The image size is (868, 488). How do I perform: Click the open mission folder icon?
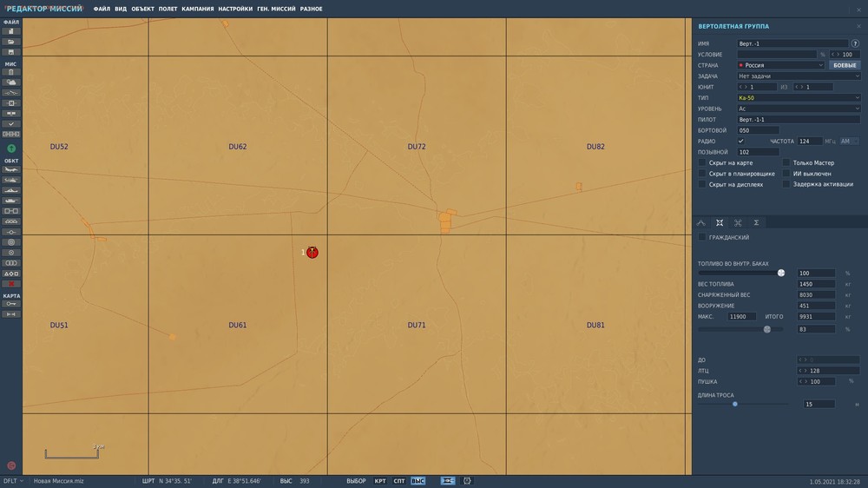pos(11,42)
